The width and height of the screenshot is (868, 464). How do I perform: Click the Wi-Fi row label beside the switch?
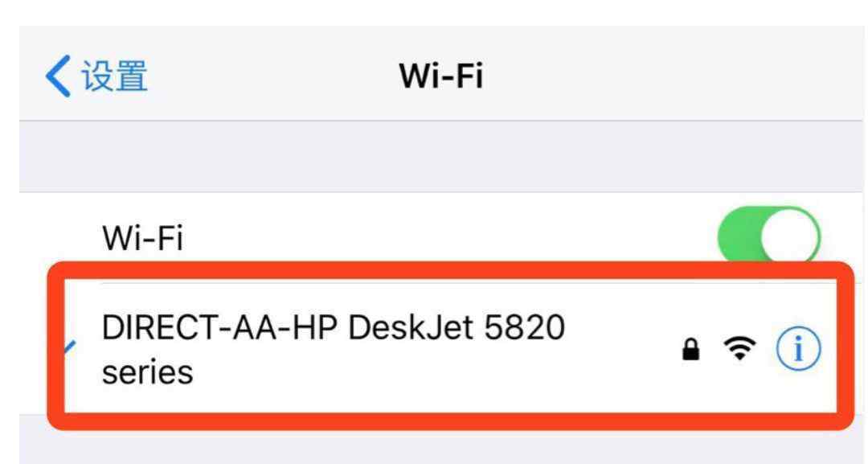(x=142, y=238)
